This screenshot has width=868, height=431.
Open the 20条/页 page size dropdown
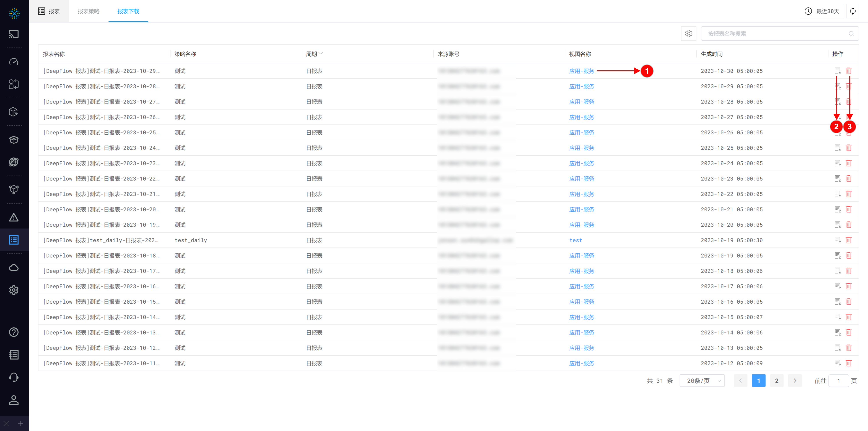click(x=702, y=380)
